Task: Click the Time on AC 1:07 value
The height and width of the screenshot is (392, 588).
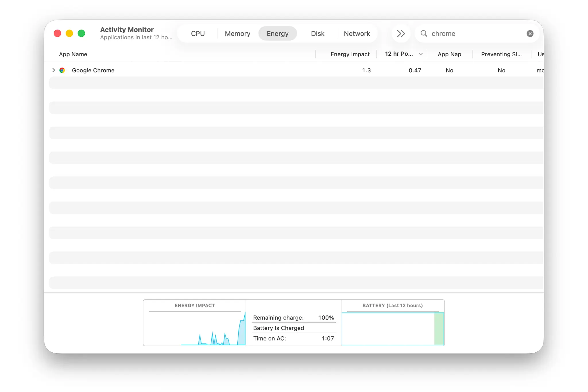Action: (x=328, y=338)
